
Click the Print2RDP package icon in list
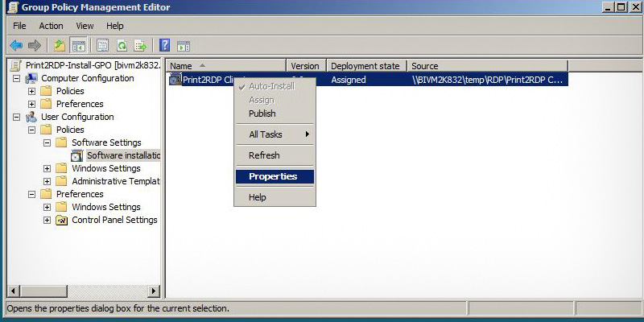point(175,80)
